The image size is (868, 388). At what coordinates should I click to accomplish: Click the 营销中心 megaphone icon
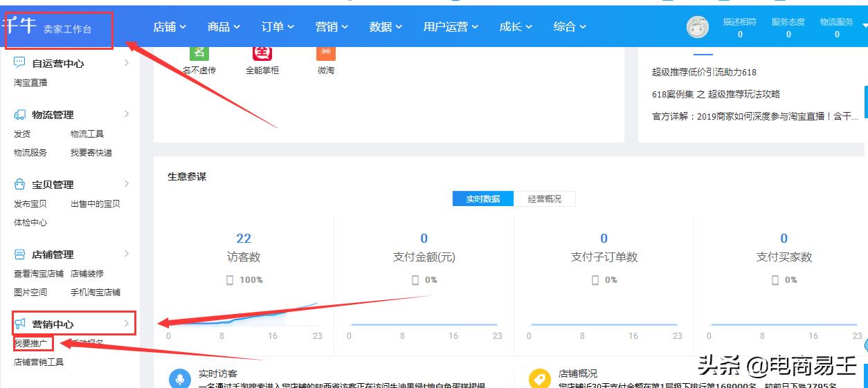[19, 324]
